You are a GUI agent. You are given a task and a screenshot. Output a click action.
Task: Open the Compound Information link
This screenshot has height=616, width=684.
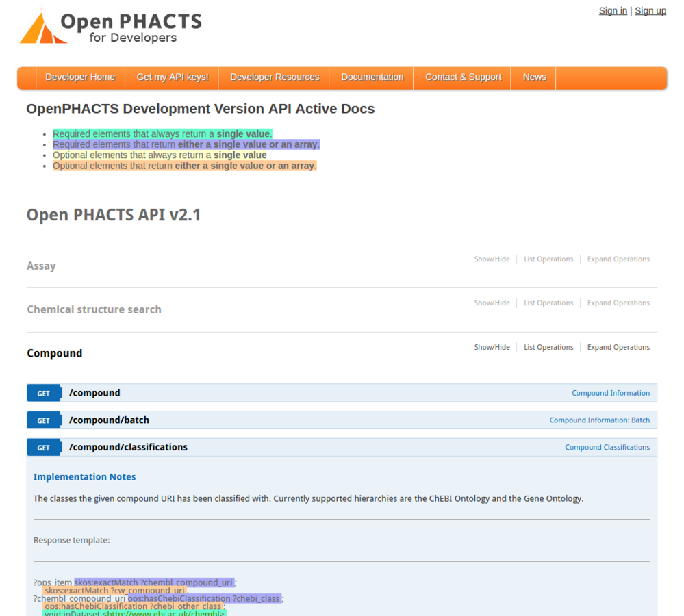(610, 393)
